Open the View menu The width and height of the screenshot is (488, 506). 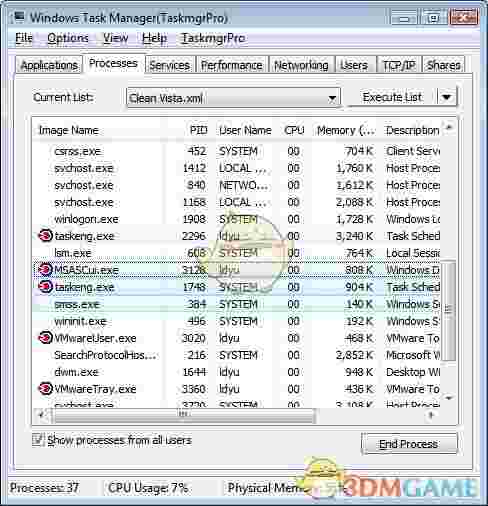tap(115, 38)
